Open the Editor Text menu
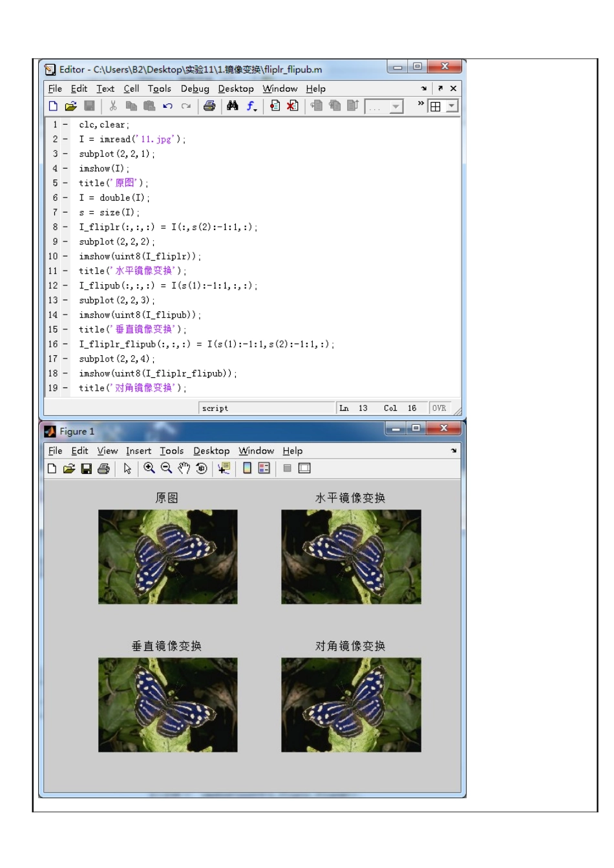The image size is (614, 868). coord(105,89)
